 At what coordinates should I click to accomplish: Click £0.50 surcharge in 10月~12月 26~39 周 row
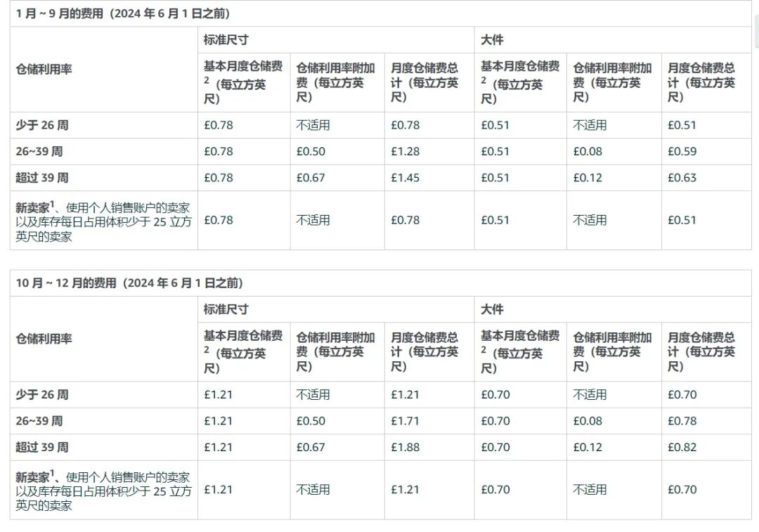(311, 421)
